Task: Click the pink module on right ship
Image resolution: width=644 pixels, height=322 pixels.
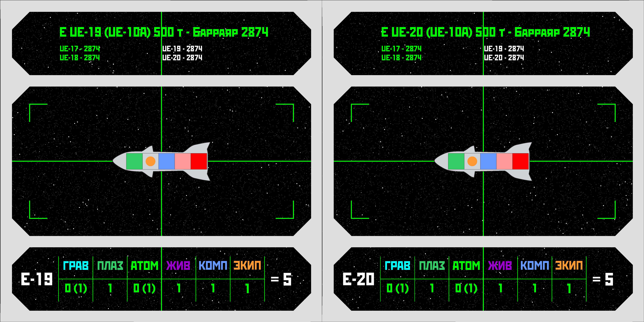Action: pyautogui.click(x=504, y=161)
